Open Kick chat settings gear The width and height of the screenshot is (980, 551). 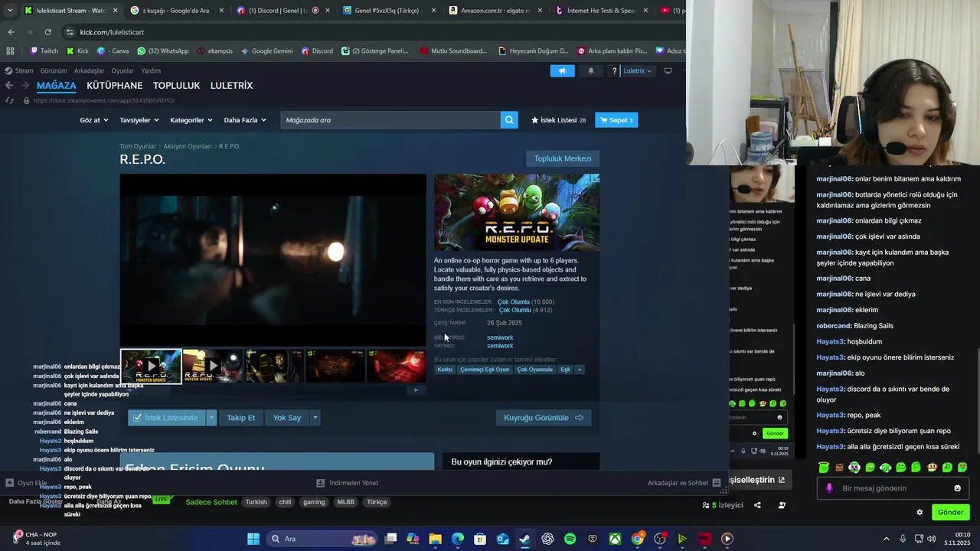click(x=920, y=512)
